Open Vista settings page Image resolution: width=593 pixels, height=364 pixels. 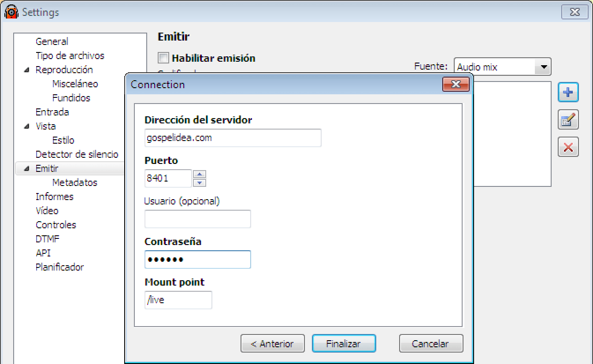45,126
